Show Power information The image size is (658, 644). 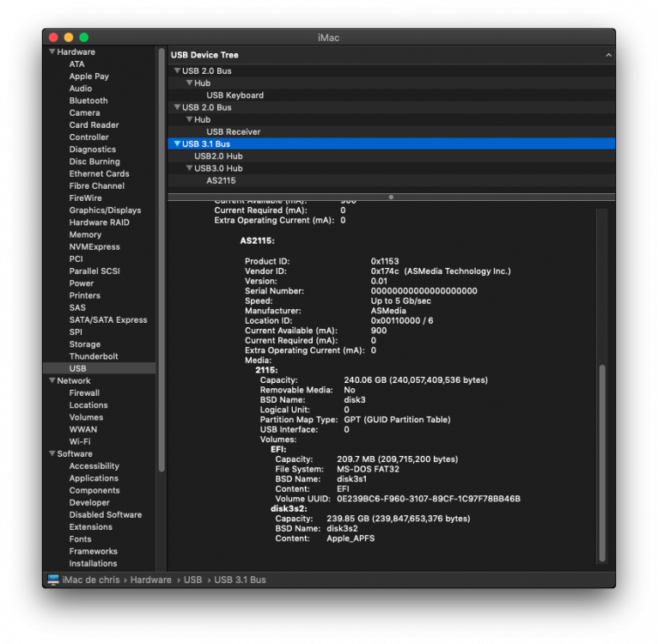point(82,283)
